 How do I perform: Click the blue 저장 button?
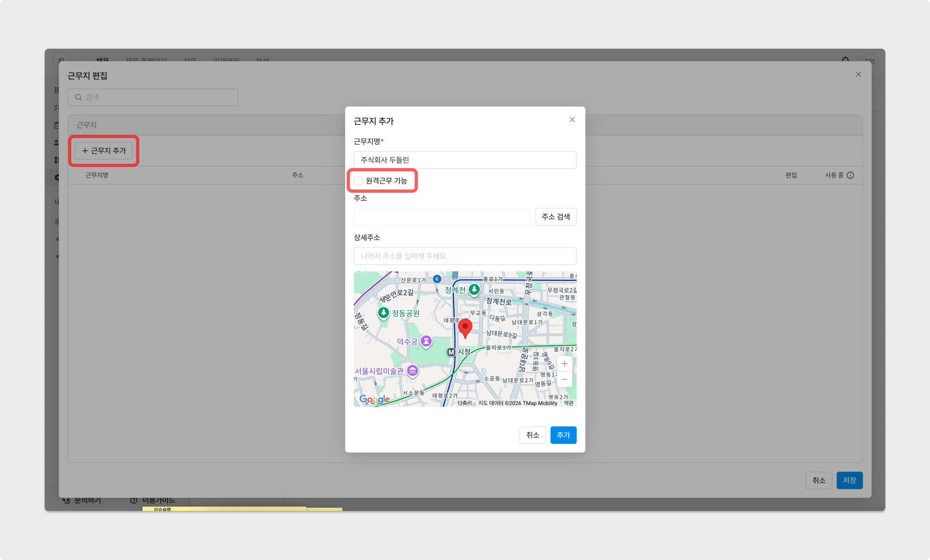click(x=849, y=480)
